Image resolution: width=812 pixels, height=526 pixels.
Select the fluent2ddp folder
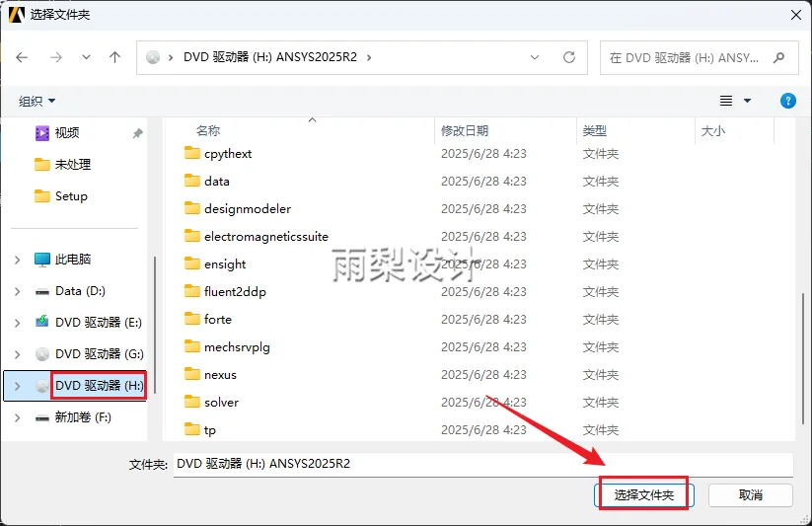point(235,292)
